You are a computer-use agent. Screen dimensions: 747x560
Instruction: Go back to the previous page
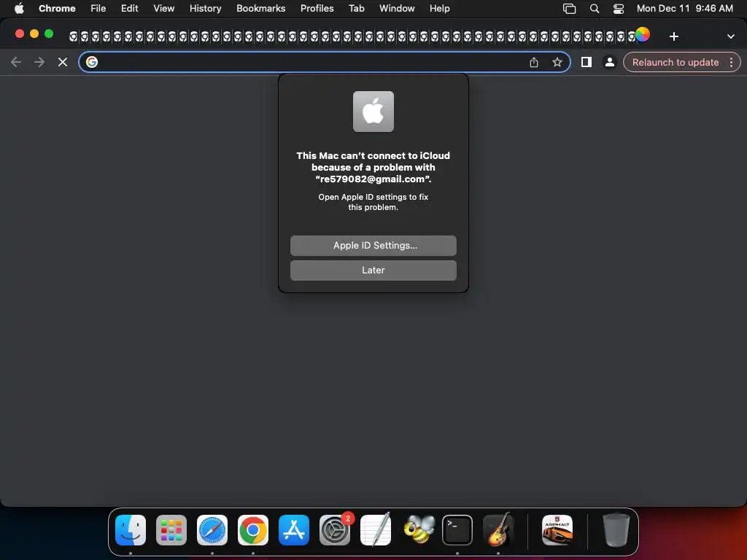pos(16,62)
